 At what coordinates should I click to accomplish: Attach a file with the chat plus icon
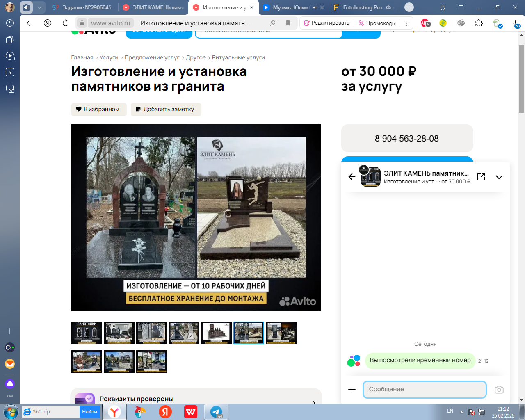coord(352,390)
